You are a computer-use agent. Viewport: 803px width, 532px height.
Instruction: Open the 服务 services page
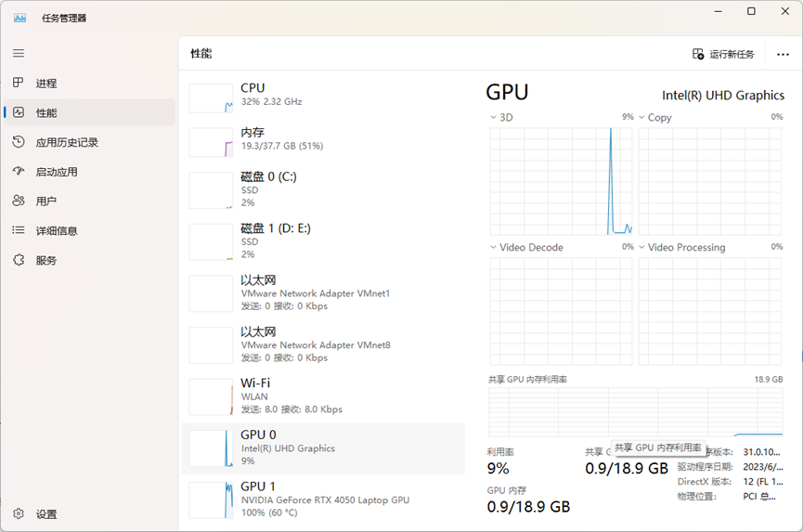[89, 260]
